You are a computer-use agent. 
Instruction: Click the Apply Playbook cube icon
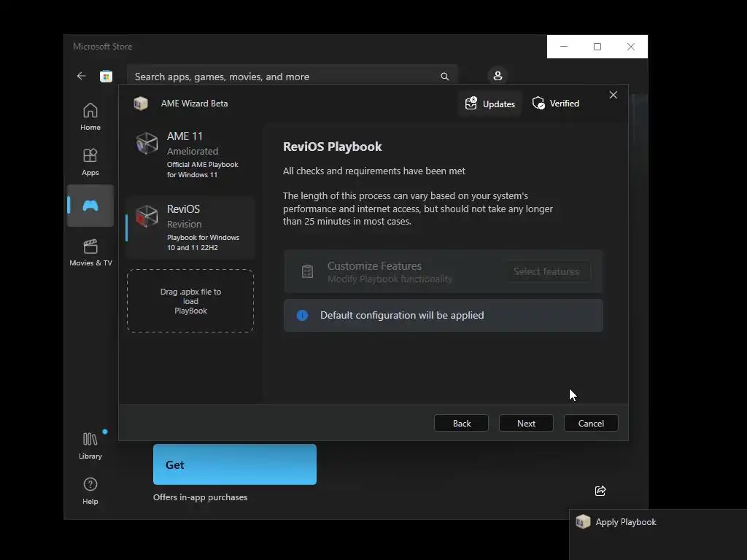[583, 522]
